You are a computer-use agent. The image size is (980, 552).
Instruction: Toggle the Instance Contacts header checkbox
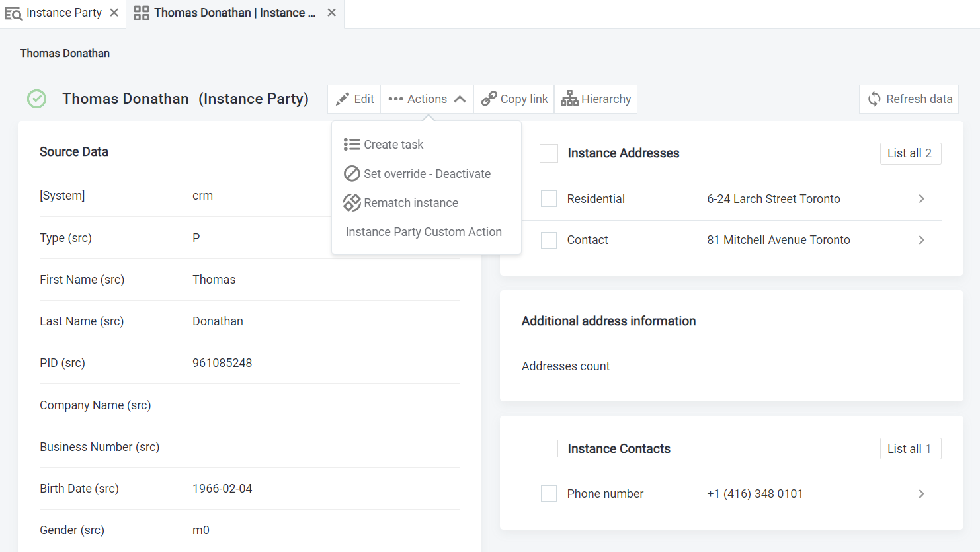549,449
